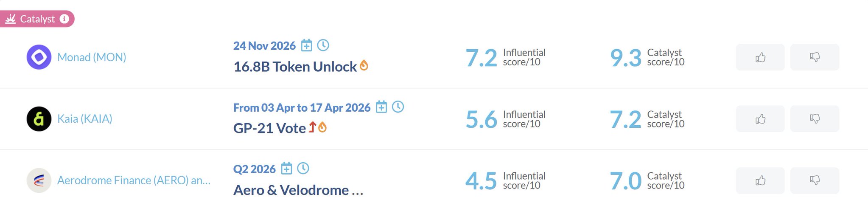Upvote the Aerodrome Finance event

click(760, 180)
